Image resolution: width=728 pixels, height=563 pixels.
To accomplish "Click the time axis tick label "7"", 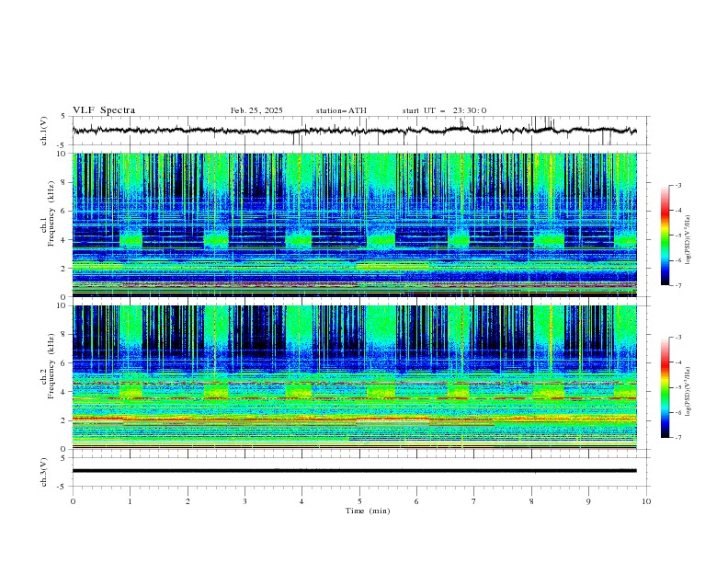I will pyautogui.click(x=474, y=501).
